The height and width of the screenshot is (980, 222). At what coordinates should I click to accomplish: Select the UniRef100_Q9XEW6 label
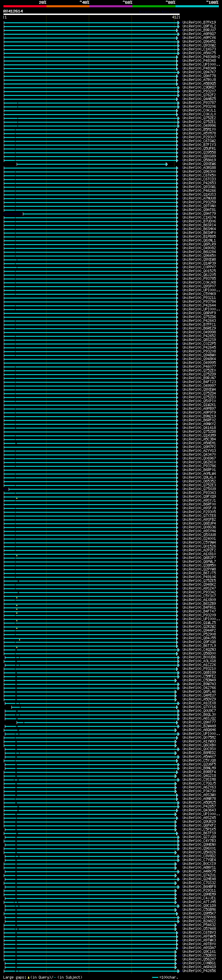(x=199, y=164)
